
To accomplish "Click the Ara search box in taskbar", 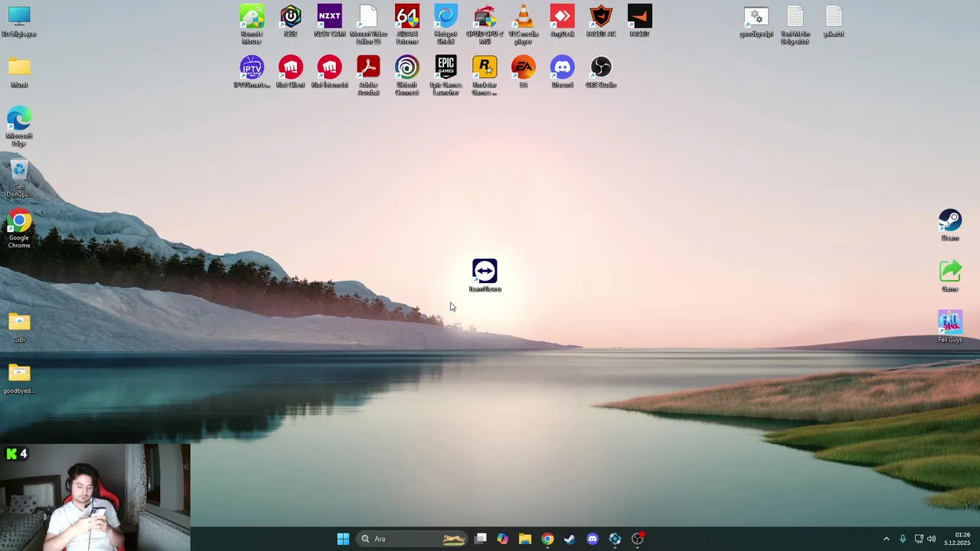I will (413, 539).
